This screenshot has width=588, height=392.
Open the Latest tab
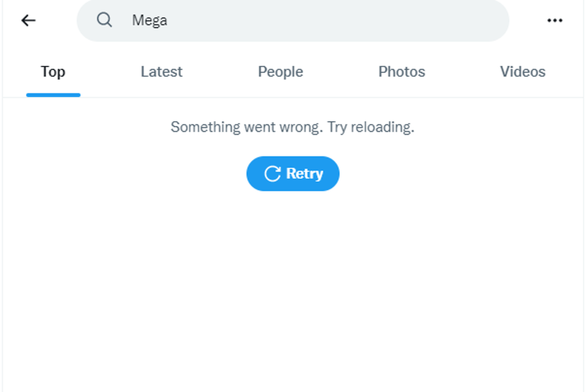(161, 72)
